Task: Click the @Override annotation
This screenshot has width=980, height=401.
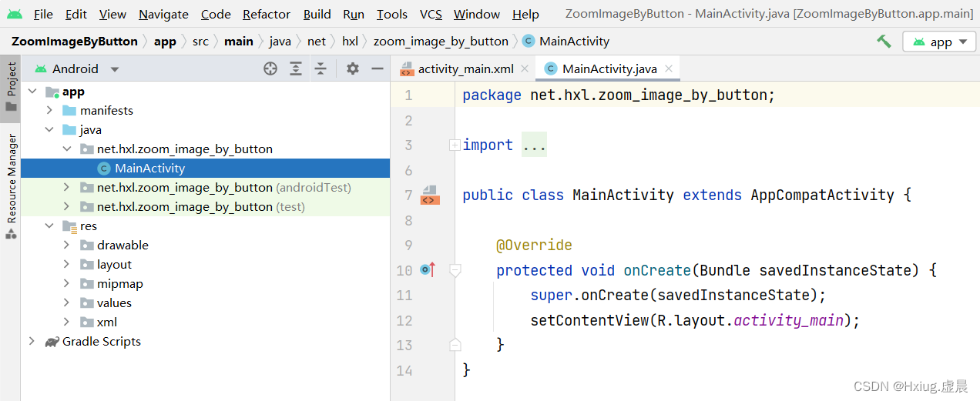Action: pos(534,246)
